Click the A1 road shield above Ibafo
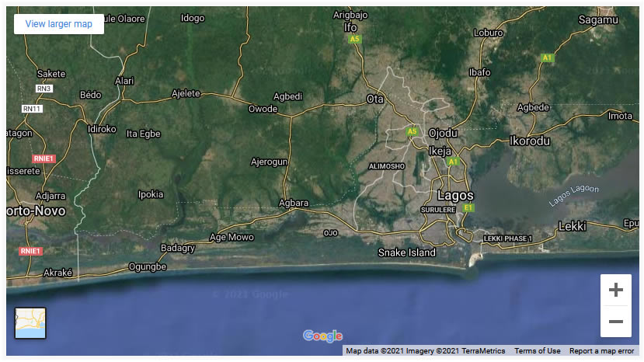Viewport: 644px width, 362px height. 547,57
